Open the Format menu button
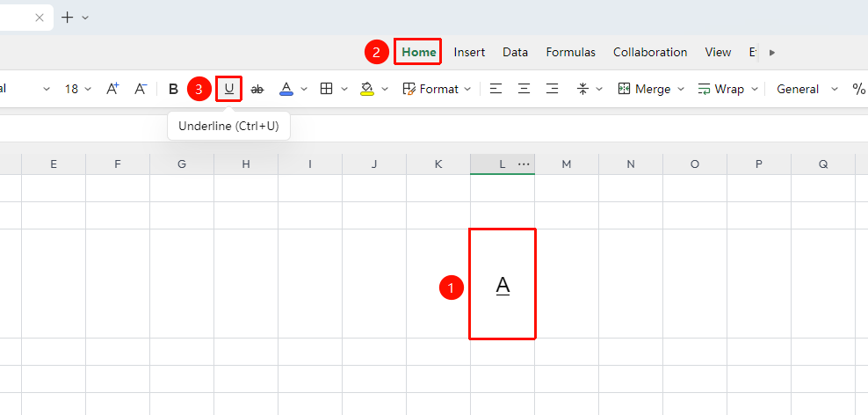Screen dimensions: 868x415 pos(437,89)
